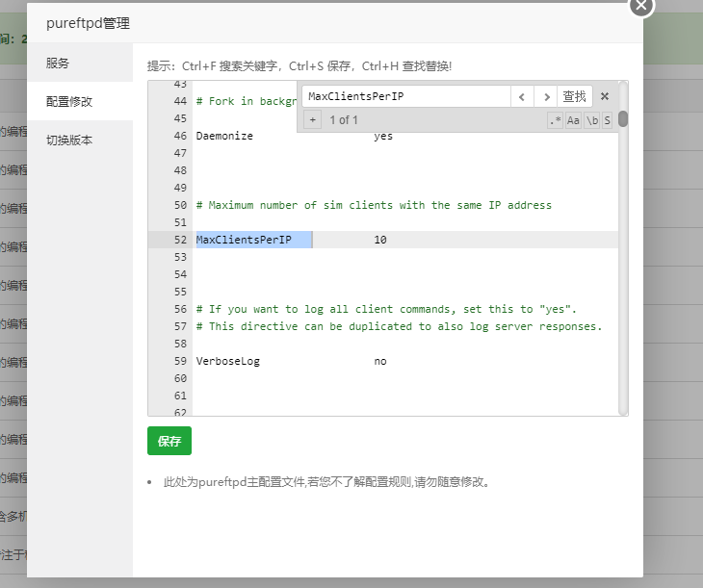The image size is (703, 588).
Task: Click the pureftpd管理 dialog title
Action: coord(89,23)
